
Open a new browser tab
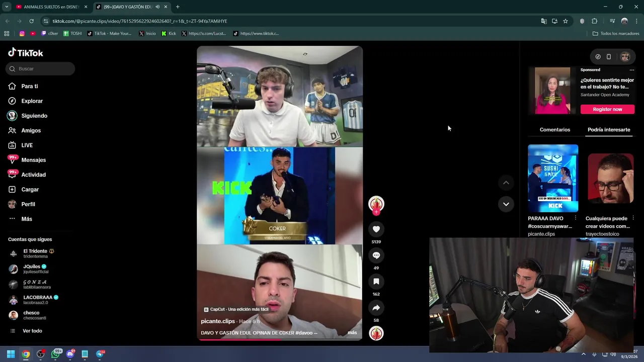click(x=178, y=7)
